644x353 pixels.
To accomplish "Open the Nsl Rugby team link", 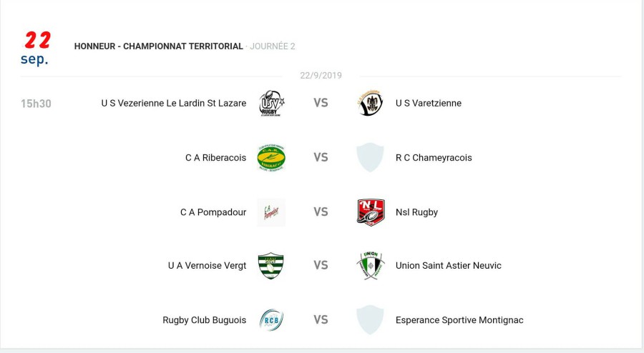I will coord(416,212).
